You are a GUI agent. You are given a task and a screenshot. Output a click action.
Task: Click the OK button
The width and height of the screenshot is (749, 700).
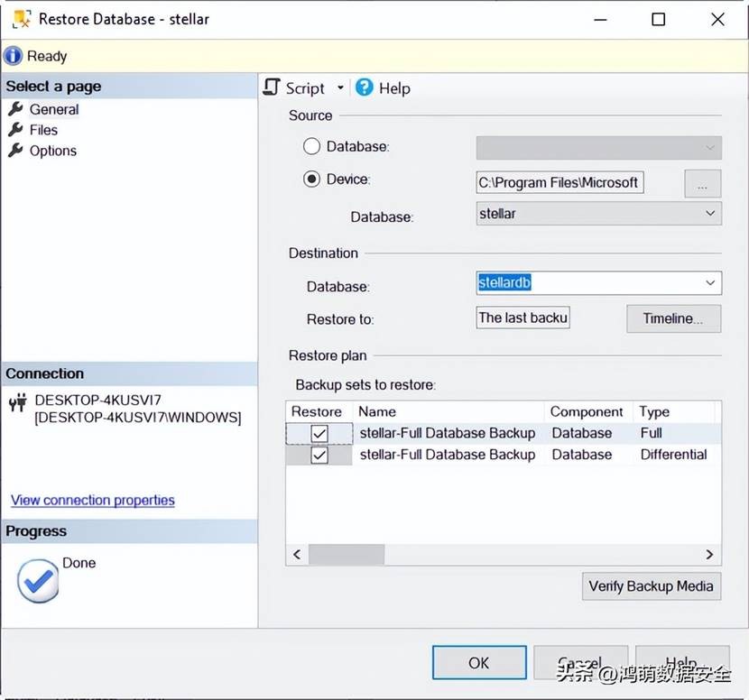479,662
